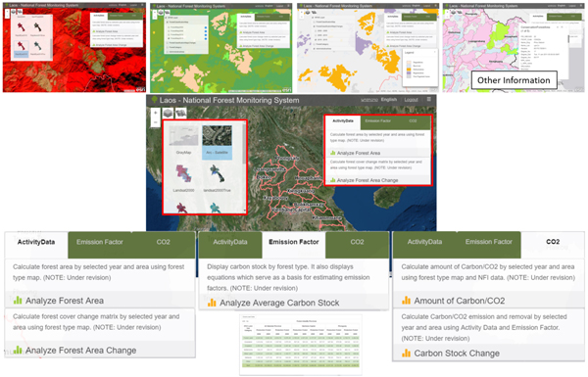Click the zoom in plus button on the main map
Screen dimensions: 588x377
[155, 113]
